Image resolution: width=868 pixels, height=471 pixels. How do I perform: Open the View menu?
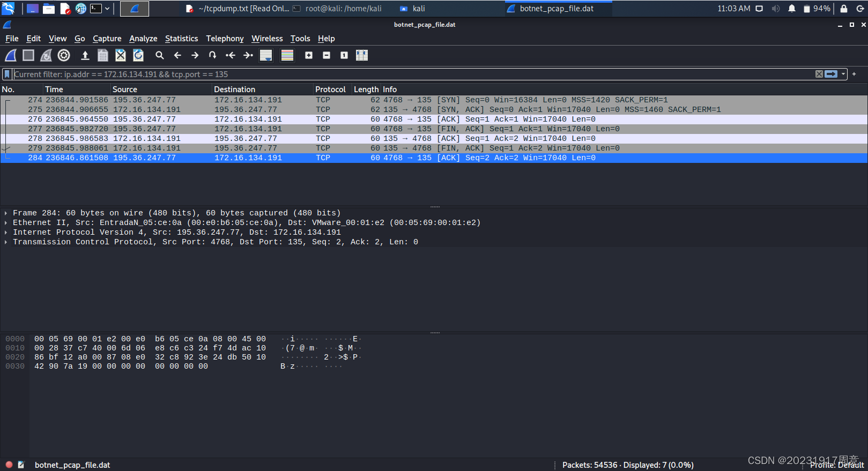coord(57,39)
